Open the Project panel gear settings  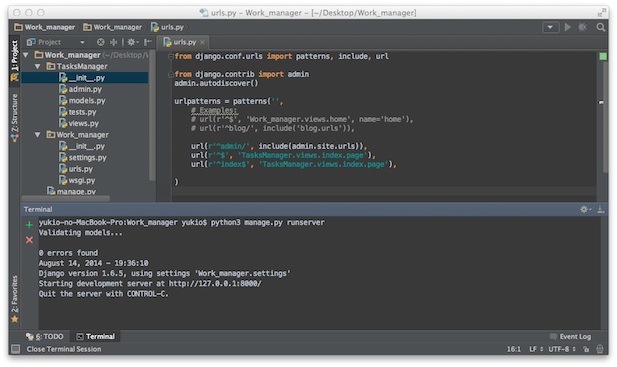[132, 42]
